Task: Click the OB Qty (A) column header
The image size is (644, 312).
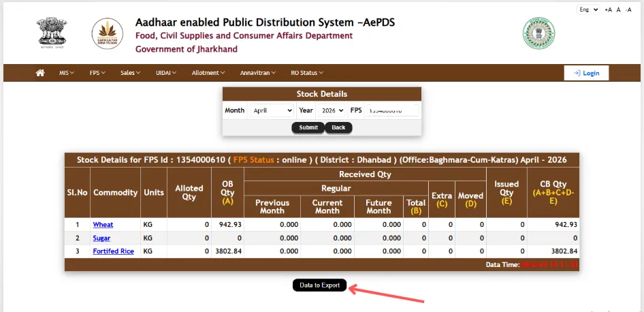Action: [x=227, y=192]
